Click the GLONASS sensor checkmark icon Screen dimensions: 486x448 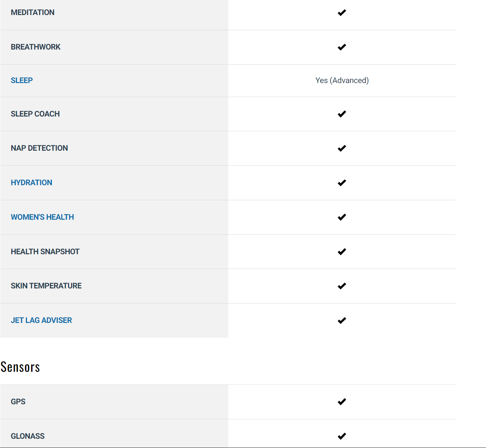tap(342, 436)
